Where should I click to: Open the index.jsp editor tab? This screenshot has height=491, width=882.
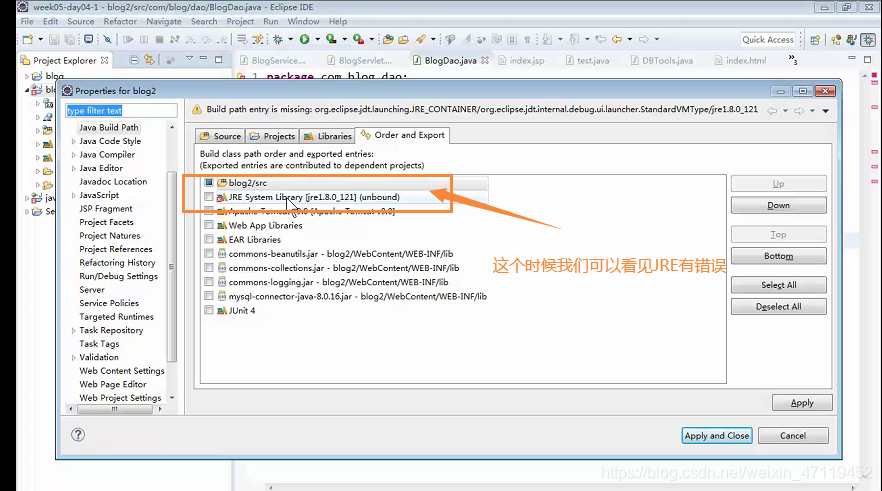[x=521, y=60]
